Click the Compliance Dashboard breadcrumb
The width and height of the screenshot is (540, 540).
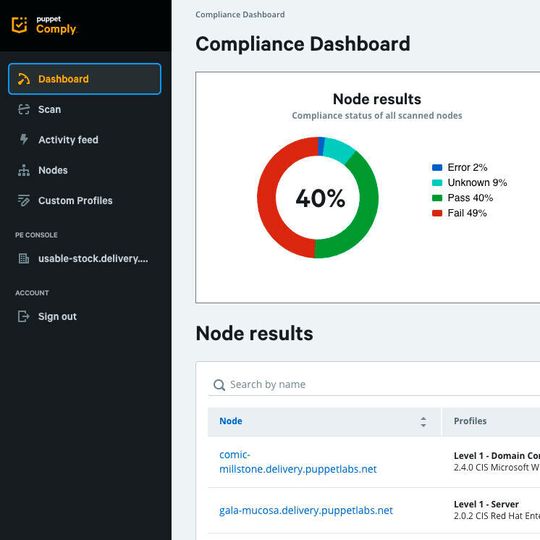[240, 14]
